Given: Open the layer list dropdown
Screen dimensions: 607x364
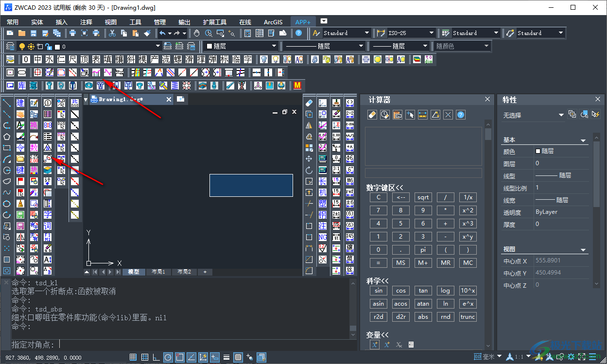Looking at the screenshot, I should pos(157,46).
